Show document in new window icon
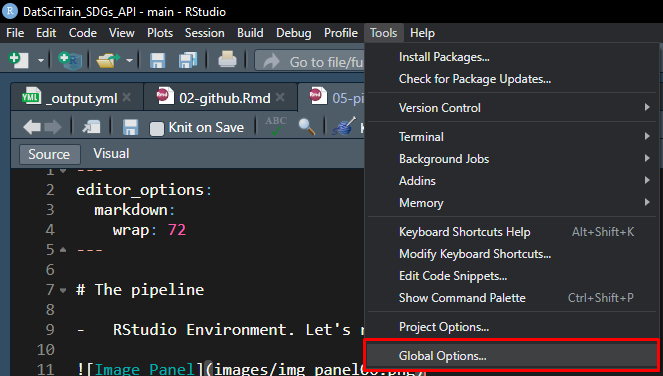 (91, 126)
